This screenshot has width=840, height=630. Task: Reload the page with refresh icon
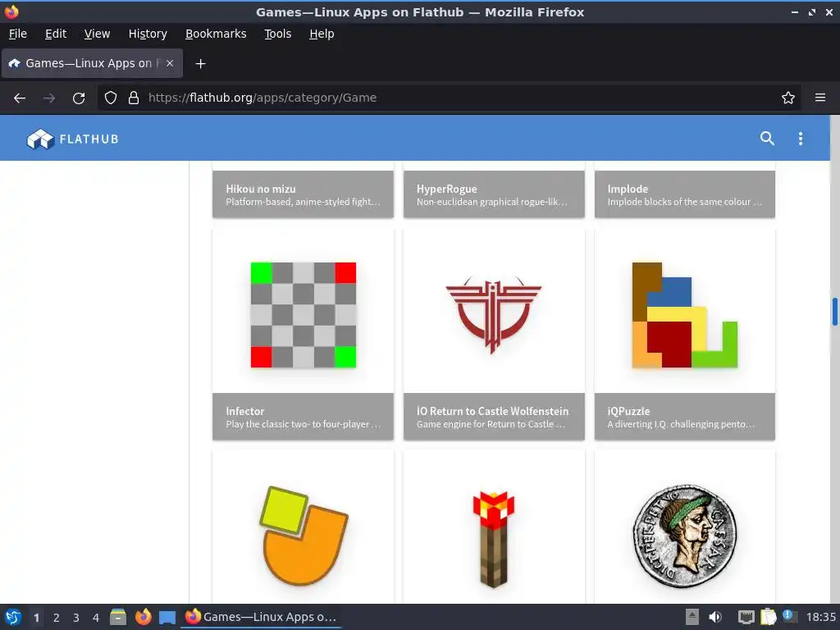pyautogui.click(x=79, y=98)
